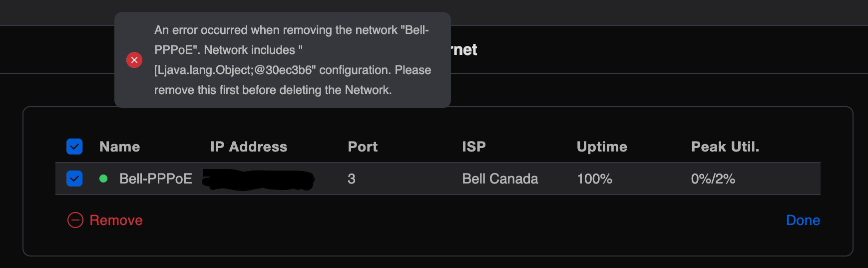This screenshot has height=268, width=868.
Task: Toggle the select-all checkbox in the header
Action: click(74, 146)
